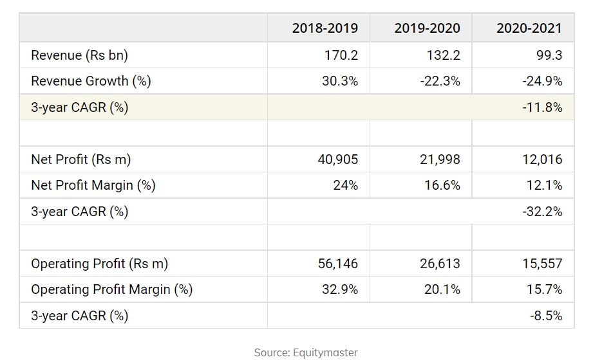Click the 99.3 revenue cell
Viewport: 593px width, 364px height.
pyautogui.click(x=549, y=55)
